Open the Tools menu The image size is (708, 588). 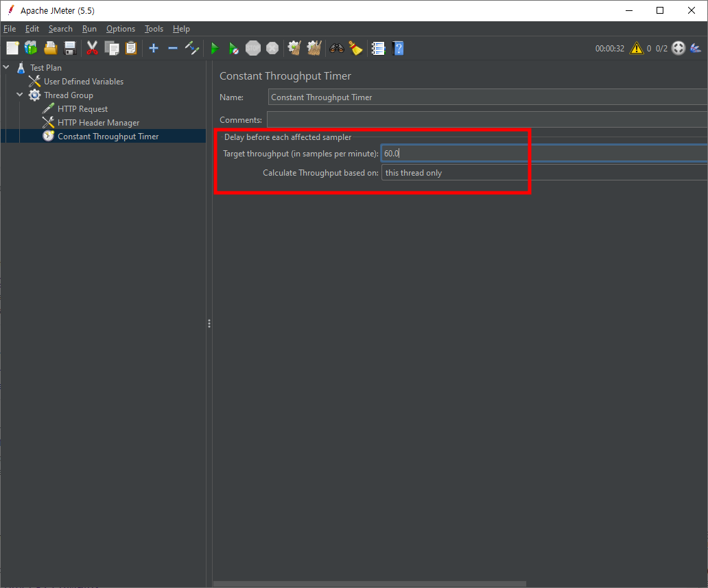pyautogui.click(x=154, y=28)
